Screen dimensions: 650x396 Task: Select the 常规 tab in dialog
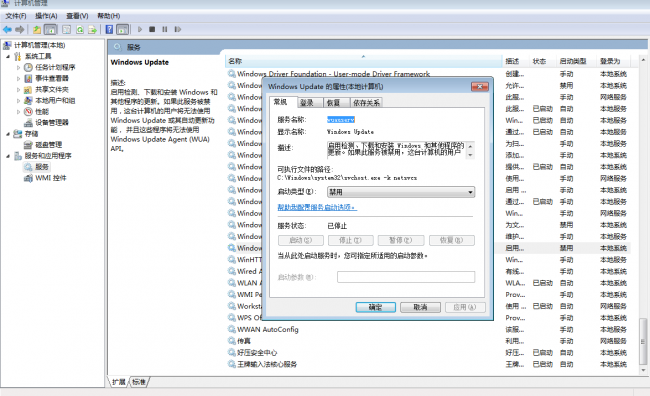(284, 102)
